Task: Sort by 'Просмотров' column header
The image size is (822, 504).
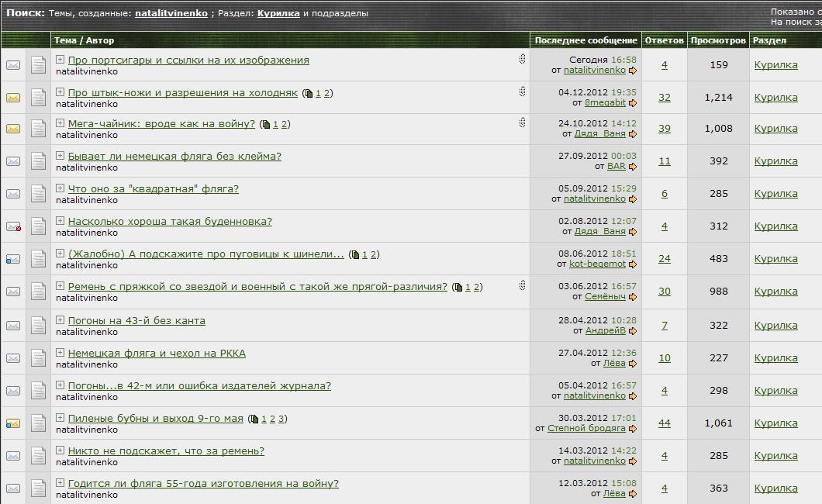Action: point(718,40)
